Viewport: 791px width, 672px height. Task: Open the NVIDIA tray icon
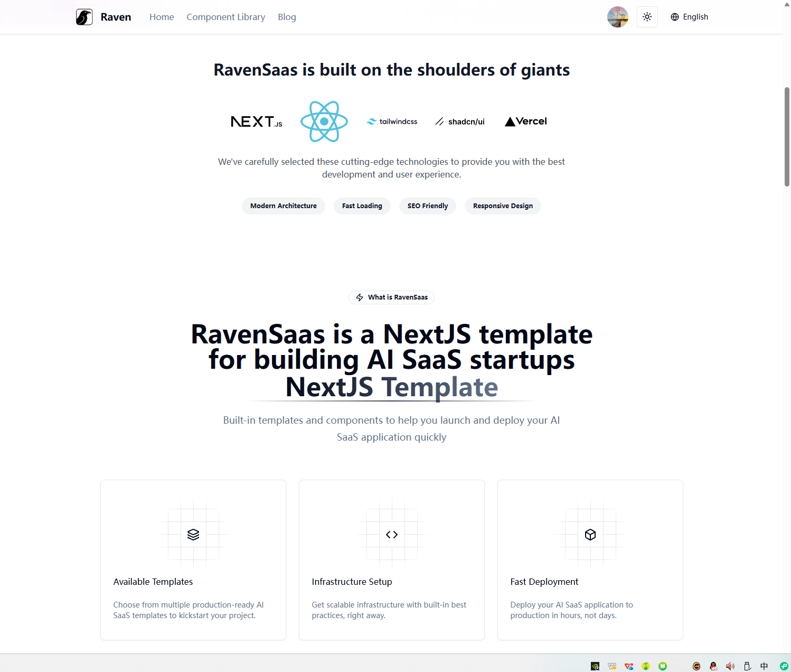tap(595, 666)
